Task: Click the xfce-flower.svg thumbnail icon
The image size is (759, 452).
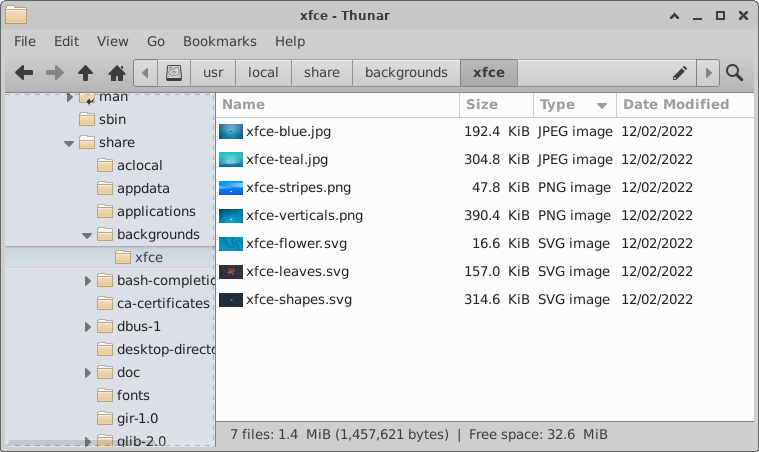Action: (x=231, y=244)
